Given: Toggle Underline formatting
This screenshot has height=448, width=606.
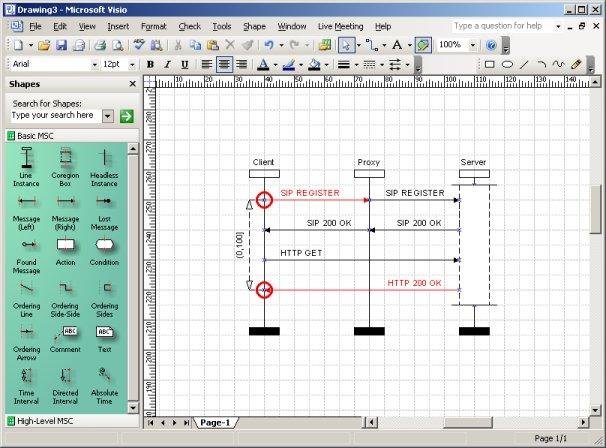Looking at the screenshot, I should [x=185, y=65].
